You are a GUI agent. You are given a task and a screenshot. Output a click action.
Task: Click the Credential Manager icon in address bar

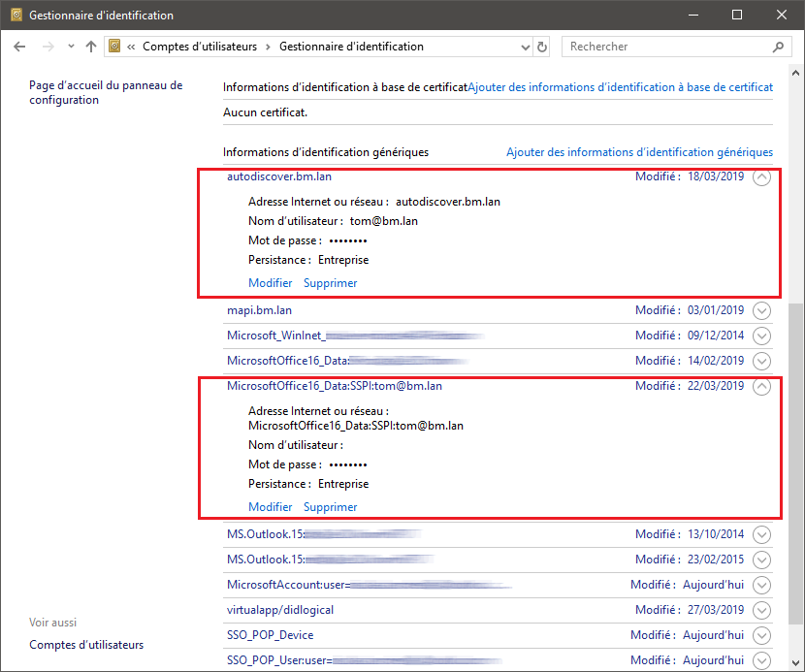(115, 47)
